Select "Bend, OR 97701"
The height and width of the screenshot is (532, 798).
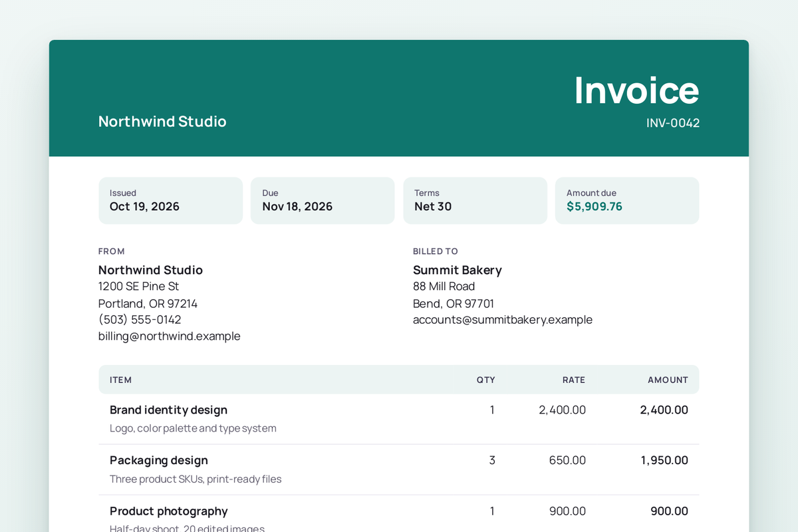click(454, 303)
